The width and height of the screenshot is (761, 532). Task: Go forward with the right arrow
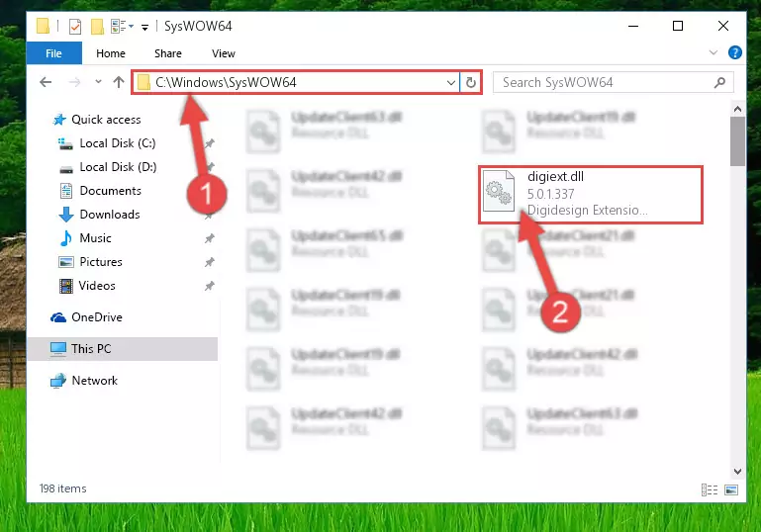(75, 82)
